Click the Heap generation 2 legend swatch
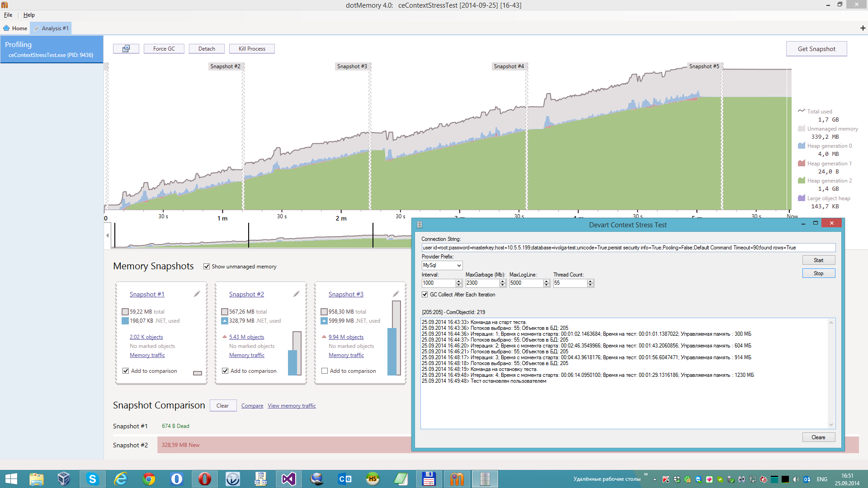 pyautogui.click(x=802, y=181)
